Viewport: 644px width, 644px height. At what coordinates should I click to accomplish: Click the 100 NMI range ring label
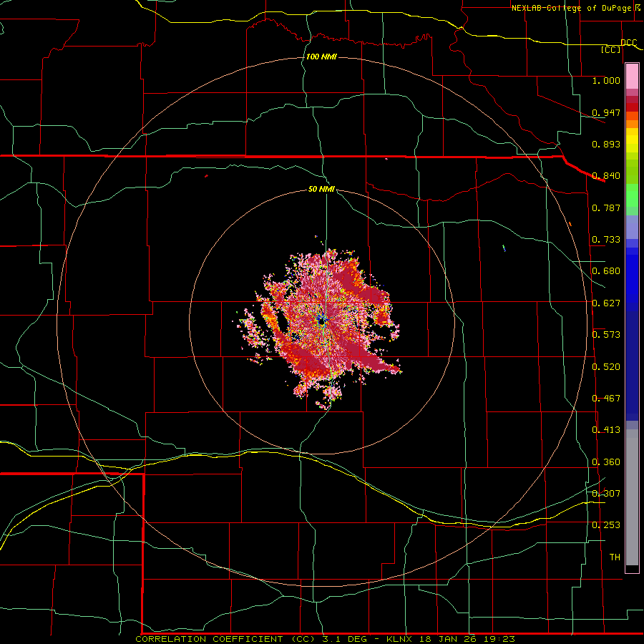[x=321, y=57]
